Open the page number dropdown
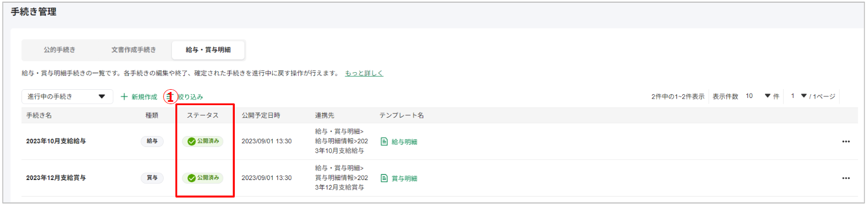 tap(799, 96)
